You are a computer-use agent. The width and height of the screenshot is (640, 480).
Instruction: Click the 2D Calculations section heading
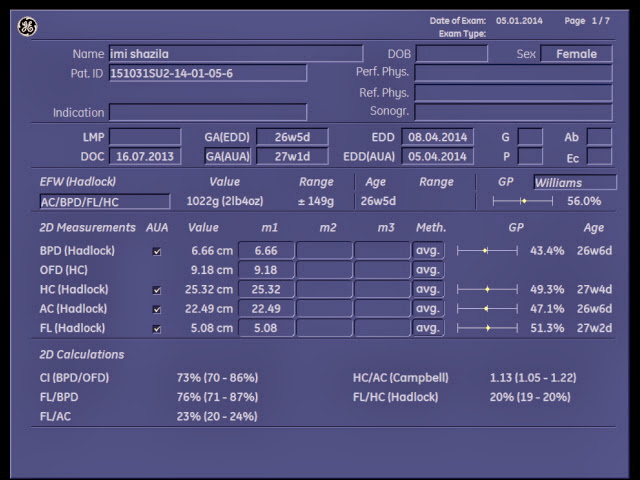[82, 354]
